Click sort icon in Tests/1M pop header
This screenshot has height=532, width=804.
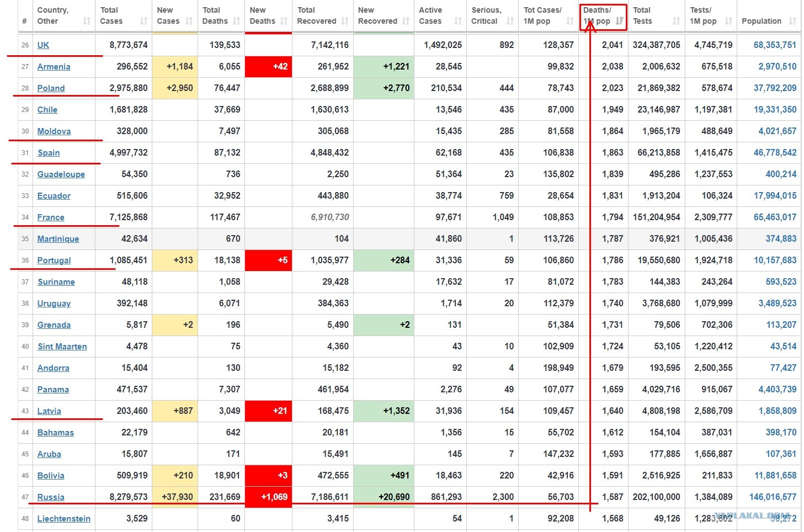[728, 21]
